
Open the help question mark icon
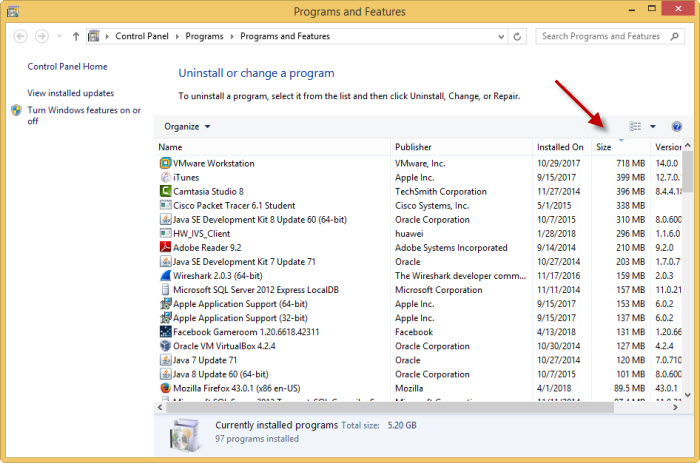click(676, 126)
